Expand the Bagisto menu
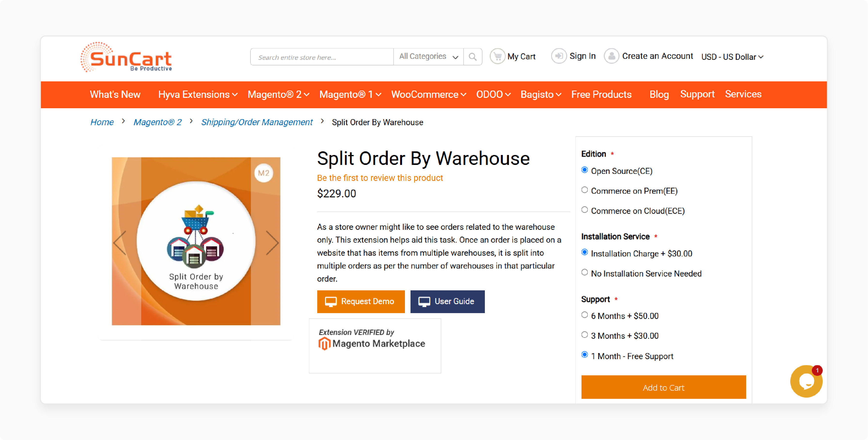 point(541,95)
